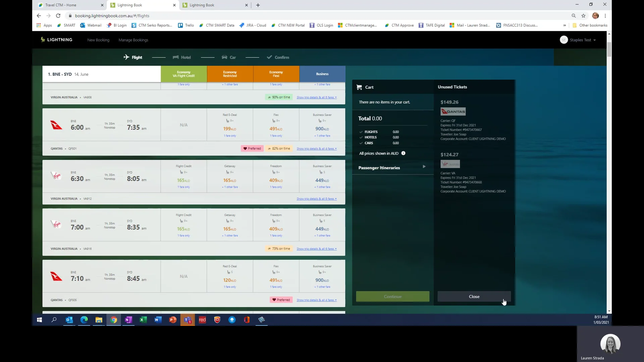
Task: Click the Car step icon
Action: pyautogui.click(x=224, y=57)
